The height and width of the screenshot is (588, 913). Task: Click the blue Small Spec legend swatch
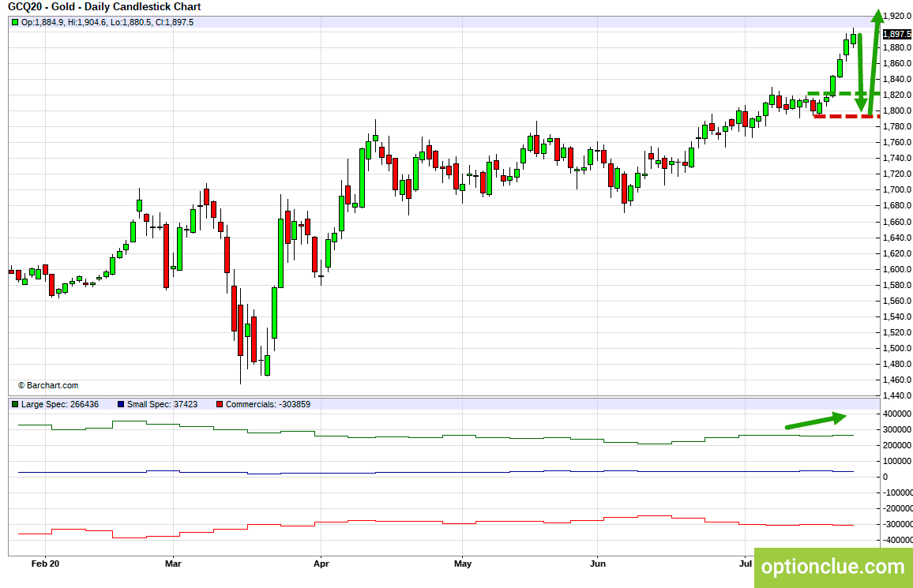(x=121, y=404)
